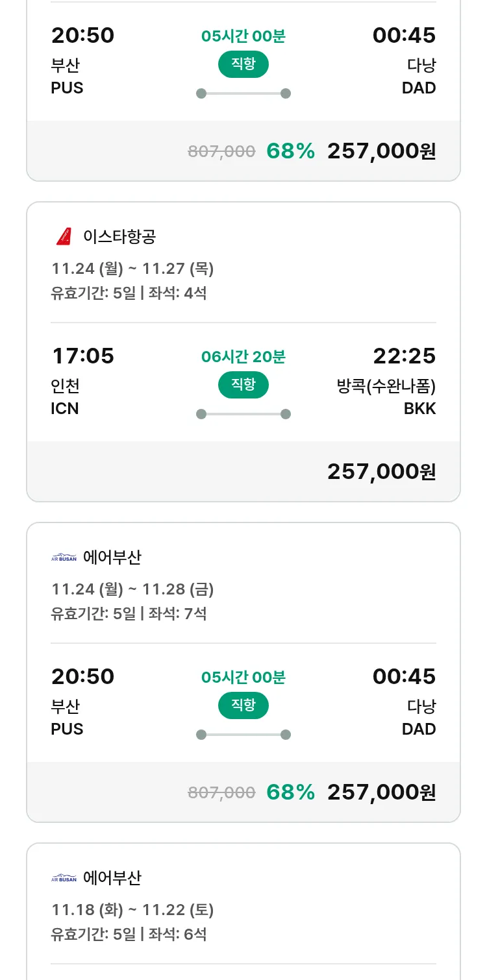The image size is (487, 980).
Task: Click original price 807,000 on 11.24–11.28 card
Action: point(221,792)
